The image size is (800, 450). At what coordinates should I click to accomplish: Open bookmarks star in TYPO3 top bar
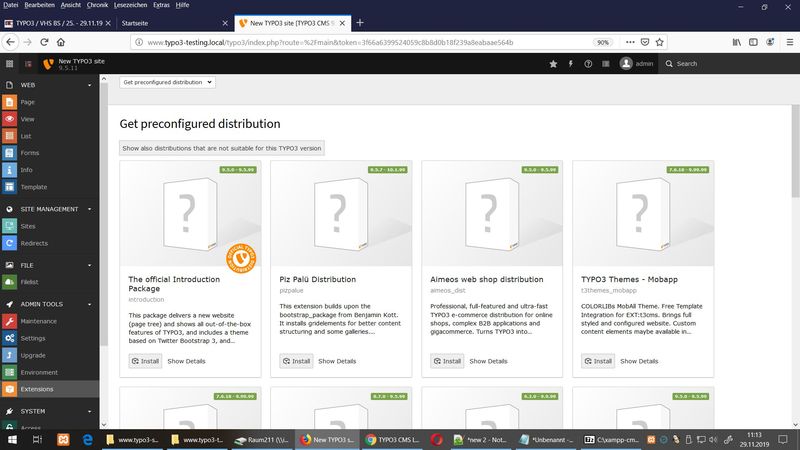click(x=553, y=64)
